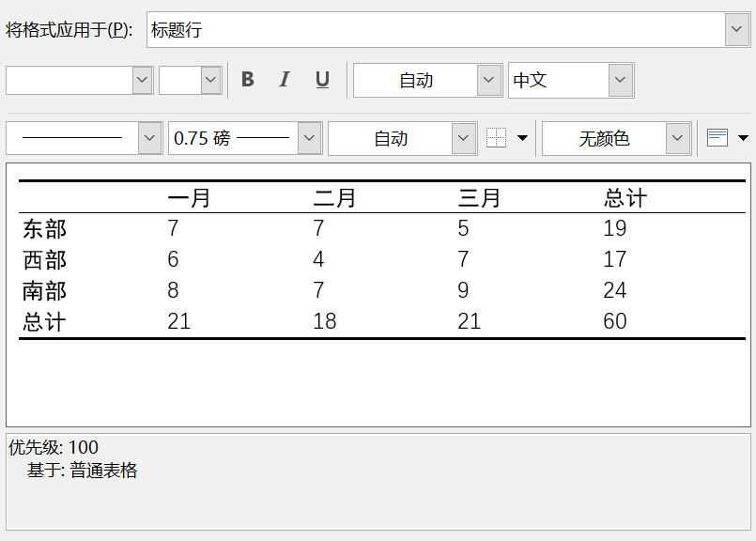Click the 将格式应用于(P): label
756x541 pixels.
click(69, 30)
